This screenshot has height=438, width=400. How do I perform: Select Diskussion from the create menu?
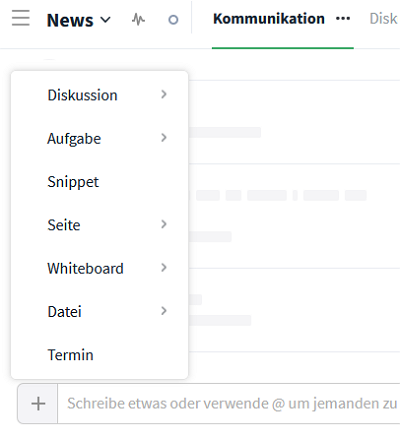[x=82, y=95]
